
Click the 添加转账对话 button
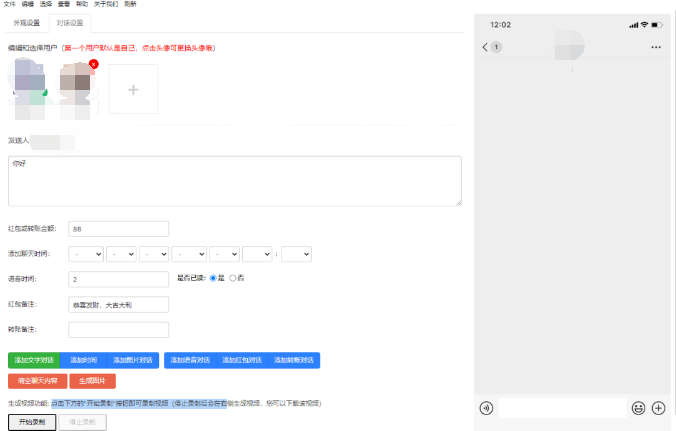[294, 360]
